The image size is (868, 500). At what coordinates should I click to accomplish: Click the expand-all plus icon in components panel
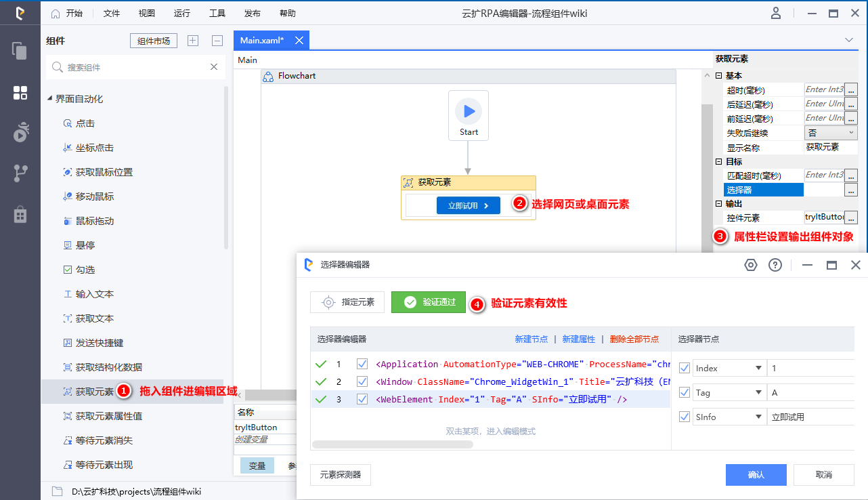[193, 41]
